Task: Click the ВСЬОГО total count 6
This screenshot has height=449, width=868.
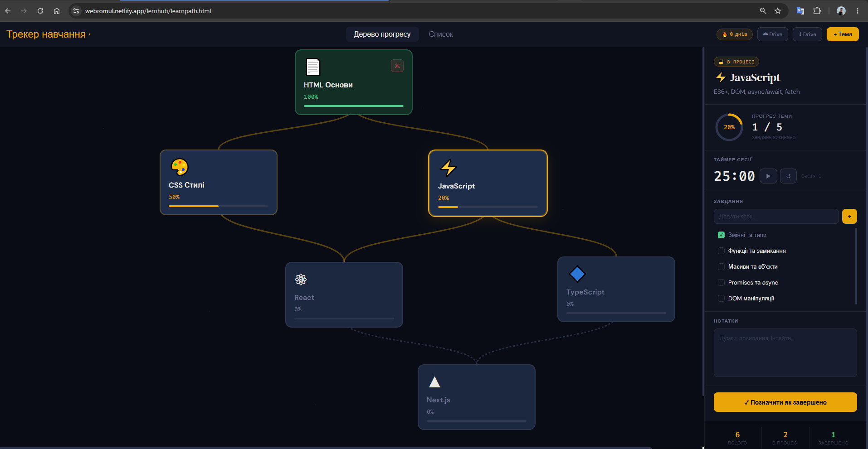Action: pyautogui.click(x=737, y=435)
